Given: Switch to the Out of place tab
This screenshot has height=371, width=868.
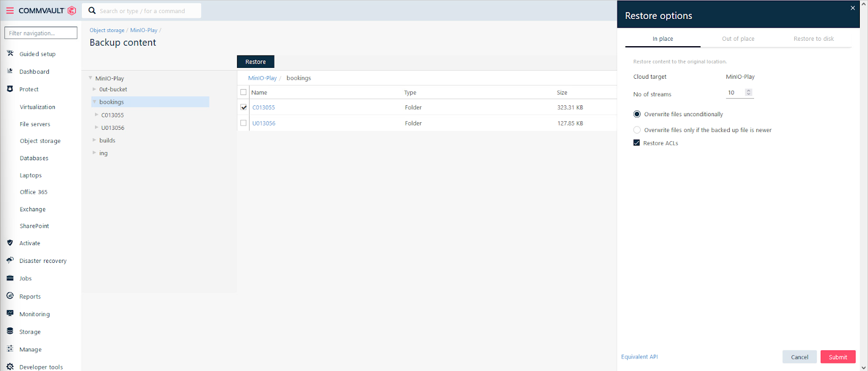Looking at the screenshot, I should point(738,39).
